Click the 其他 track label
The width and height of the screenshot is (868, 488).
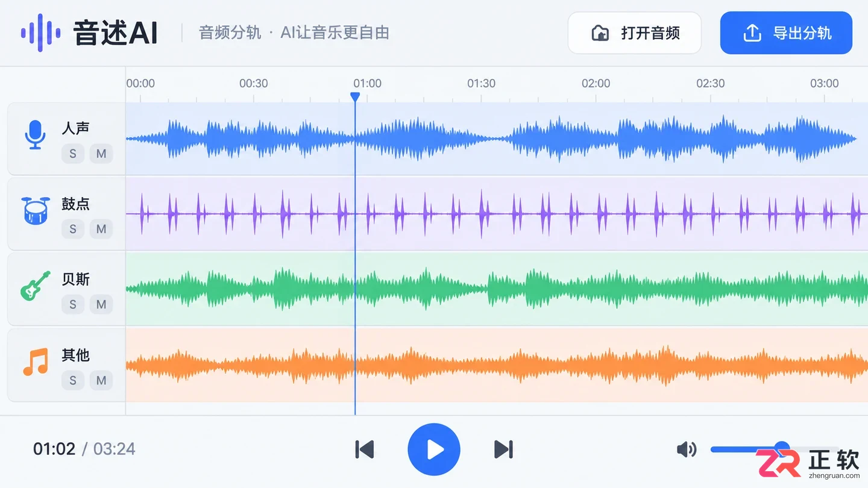pos(75,355)
